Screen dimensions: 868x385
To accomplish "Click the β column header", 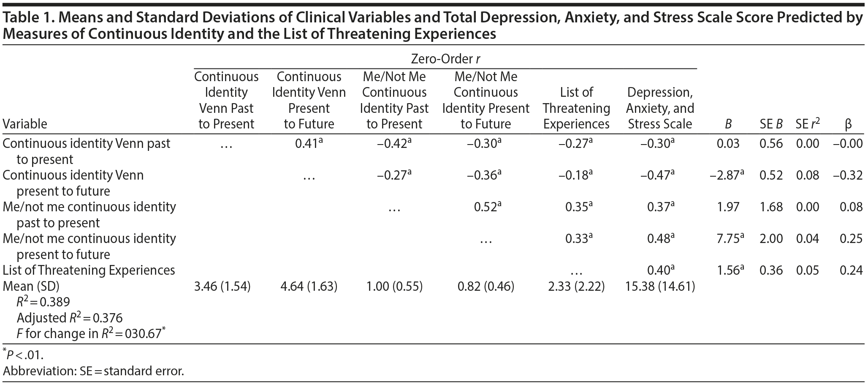I will [x=849, y=124].
